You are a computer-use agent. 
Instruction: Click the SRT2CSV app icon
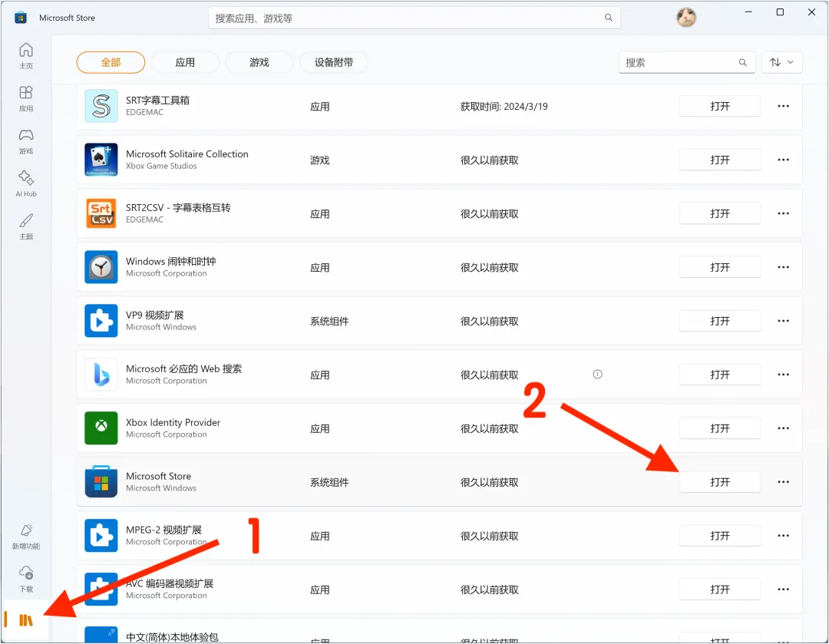tap(101, 213)
